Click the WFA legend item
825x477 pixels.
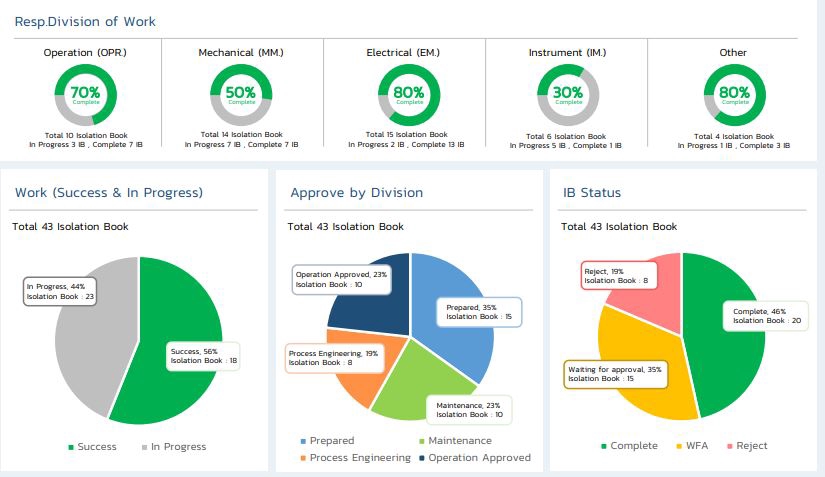[x=692, y=445]
